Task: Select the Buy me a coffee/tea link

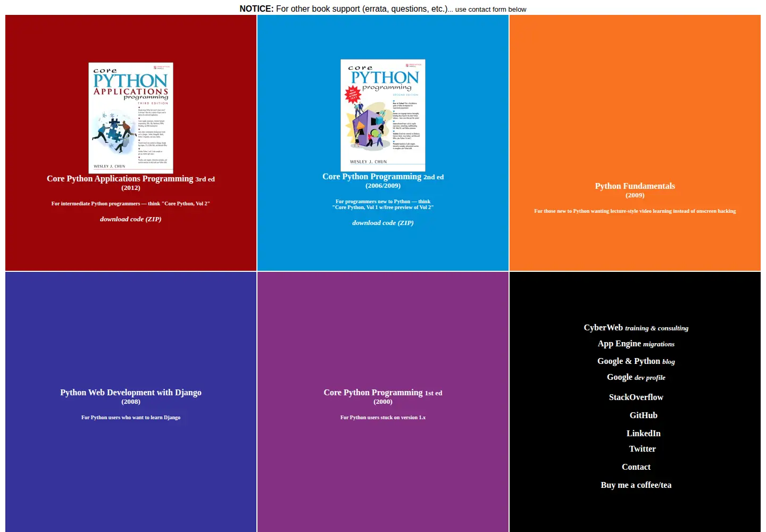Action: tap(636, 485)
